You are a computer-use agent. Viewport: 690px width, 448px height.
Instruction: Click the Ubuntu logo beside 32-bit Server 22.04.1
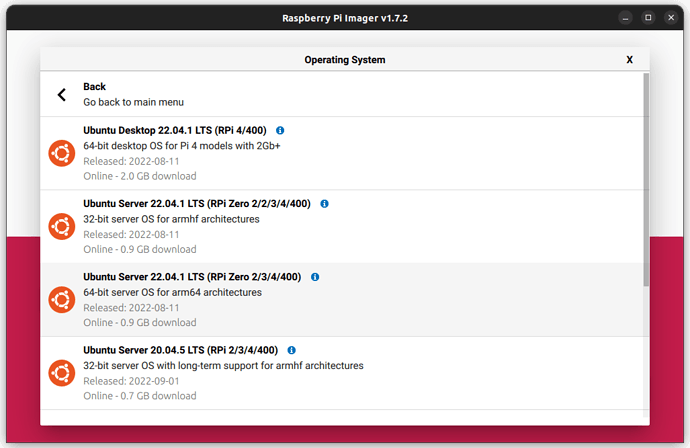(62, 226)
